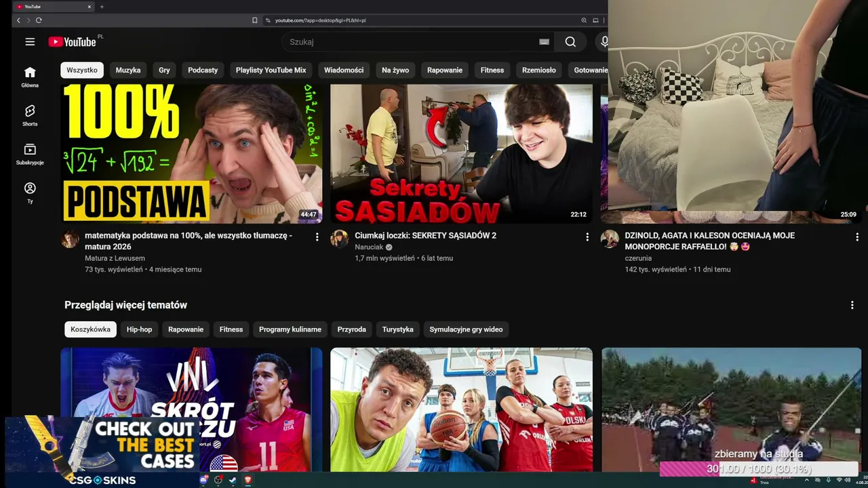This screenshot has width=868, height=488.
Task: Reload the YouTube page
Action: 39,20
